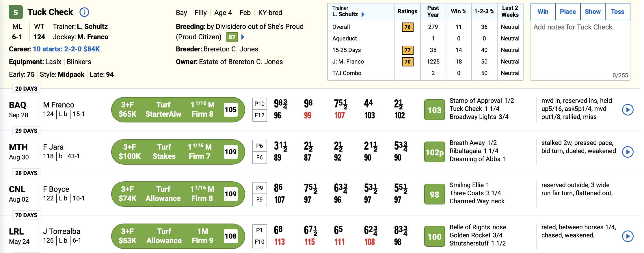Click the 98 speed figure for CNL race

(434, 194)
